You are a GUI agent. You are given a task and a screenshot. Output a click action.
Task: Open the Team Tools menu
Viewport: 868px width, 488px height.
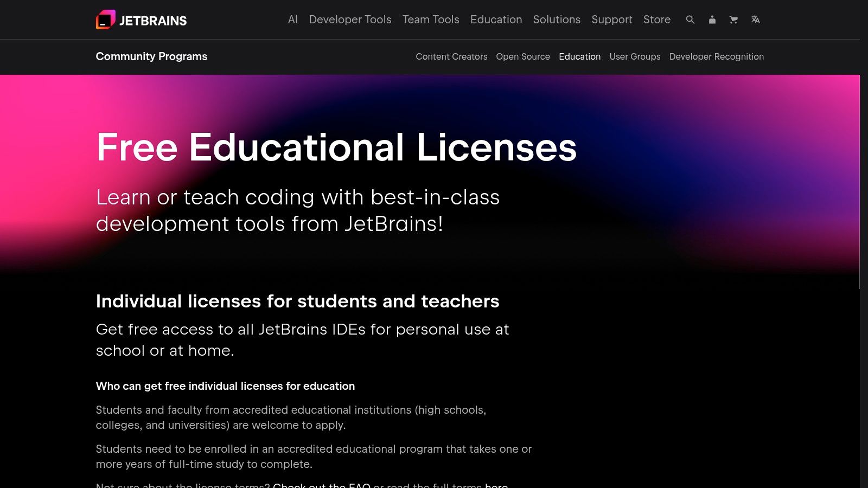tap(431, 20)
